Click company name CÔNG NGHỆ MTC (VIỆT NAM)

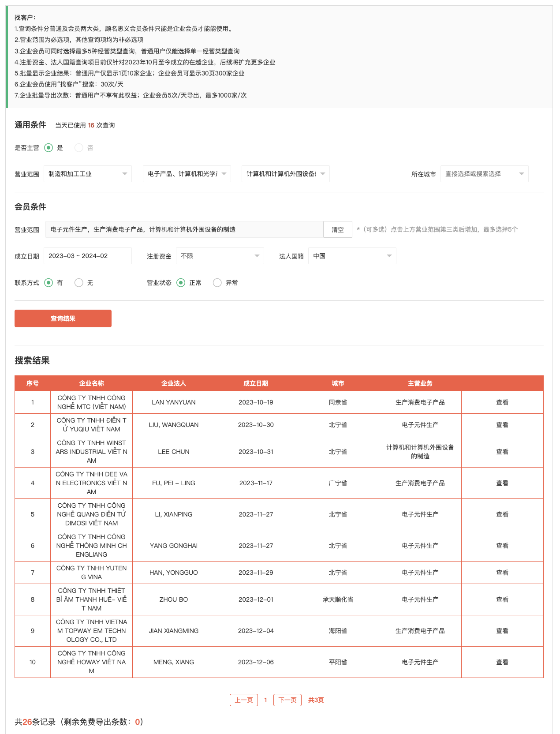coord(91,402)
